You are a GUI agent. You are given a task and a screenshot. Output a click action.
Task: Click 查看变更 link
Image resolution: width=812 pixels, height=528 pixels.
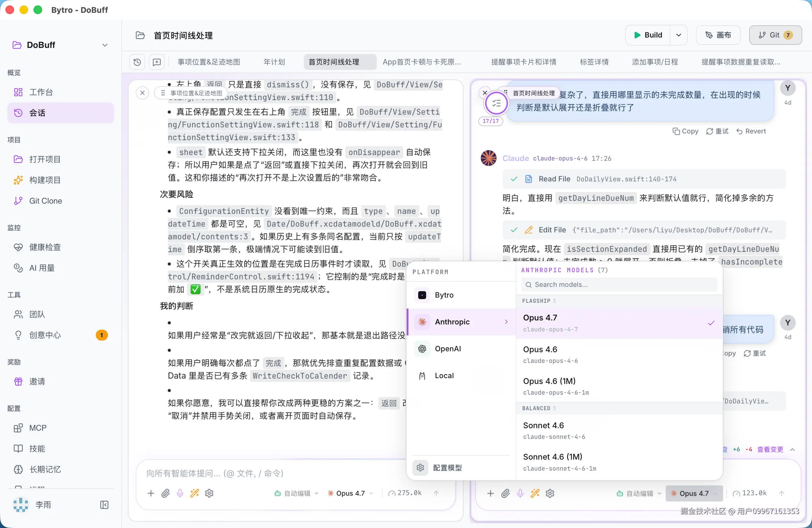(770, 450)
